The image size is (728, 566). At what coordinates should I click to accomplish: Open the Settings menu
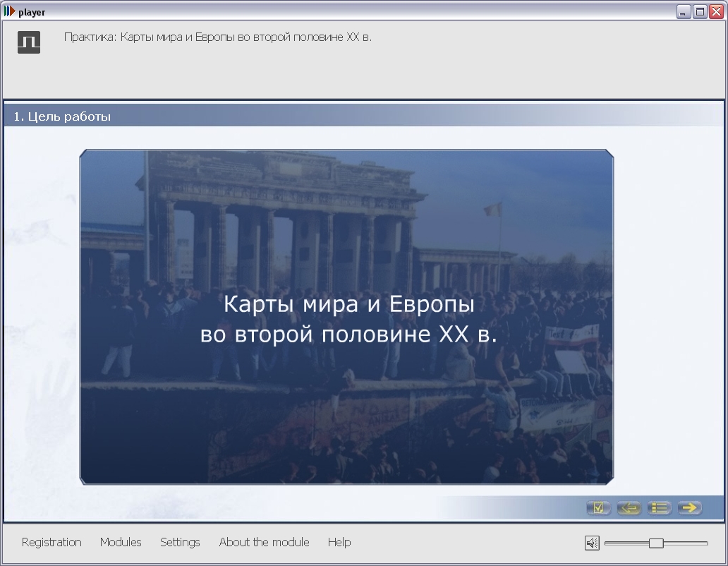[x=180, y=542]
